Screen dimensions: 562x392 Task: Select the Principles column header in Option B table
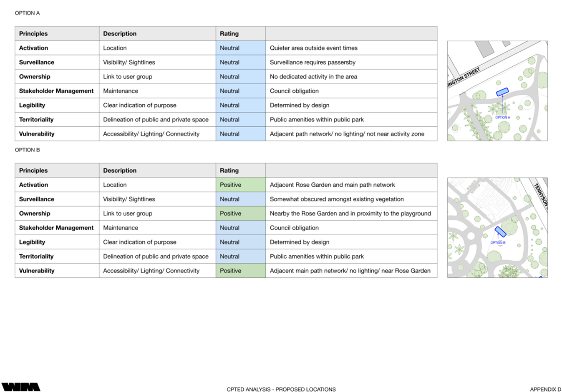[33, 171]
